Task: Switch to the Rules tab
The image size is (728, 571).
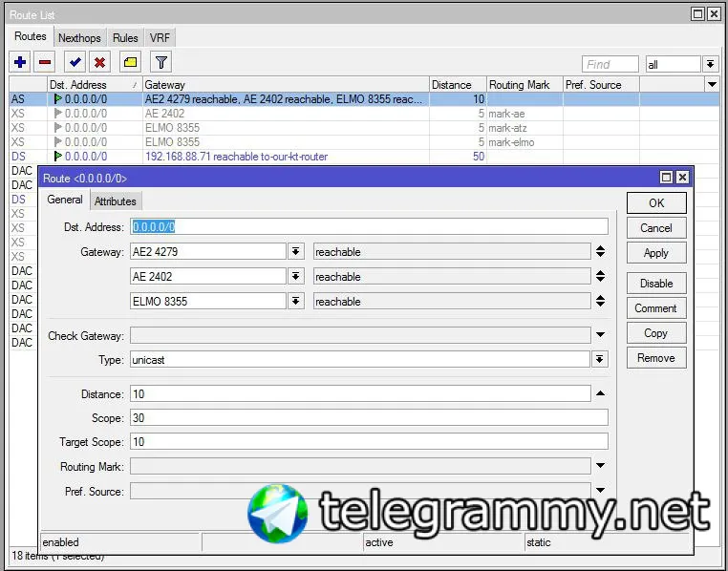Action: tap(125, 38)
